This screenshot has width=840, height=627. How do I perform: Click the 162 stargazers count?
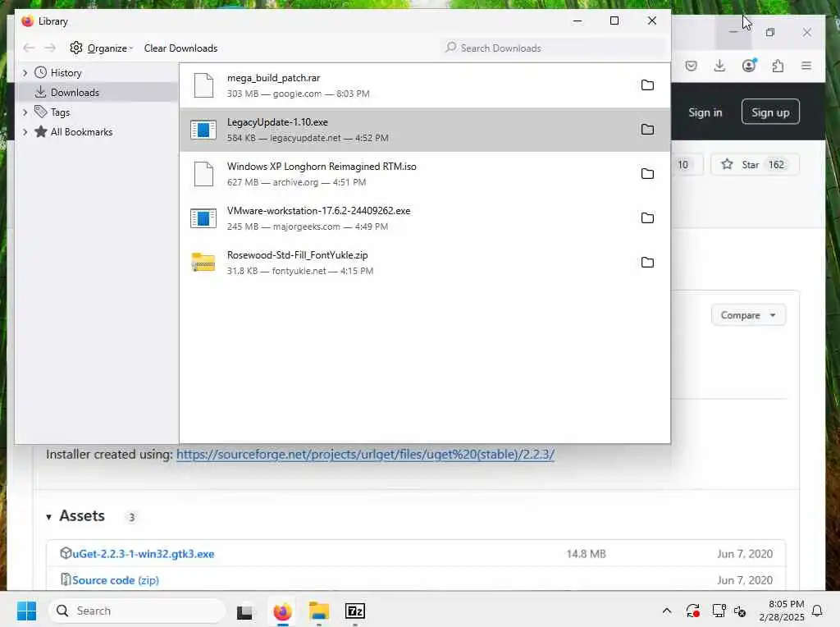[776, 164]
